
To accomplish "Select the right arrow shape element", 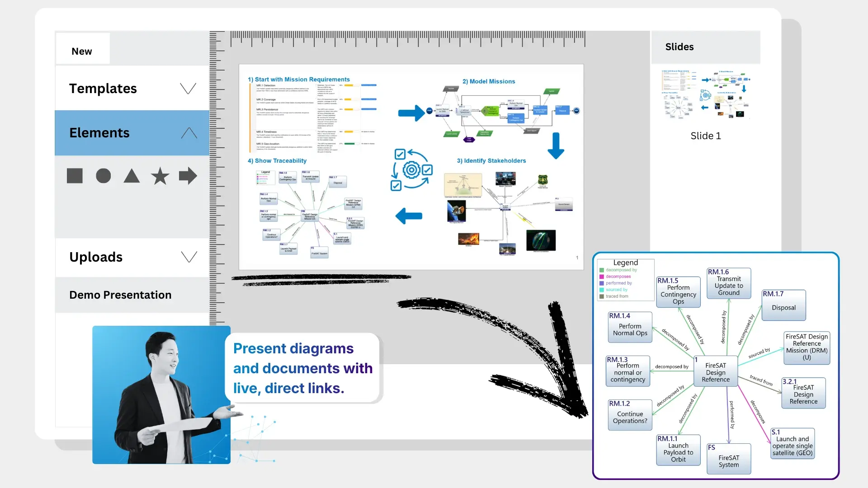I will (x=188, y=176).
